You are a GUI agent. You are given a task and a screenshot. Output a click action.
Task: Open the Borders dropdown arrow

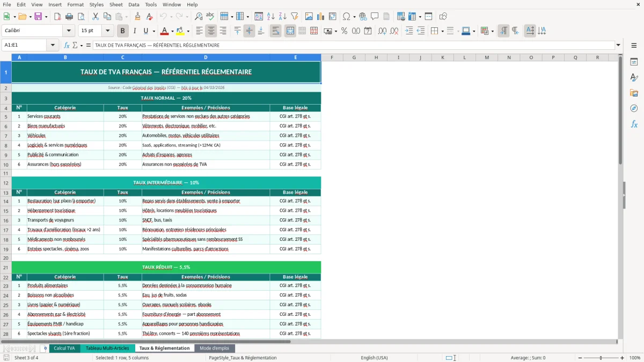click(x=443, y=31)
